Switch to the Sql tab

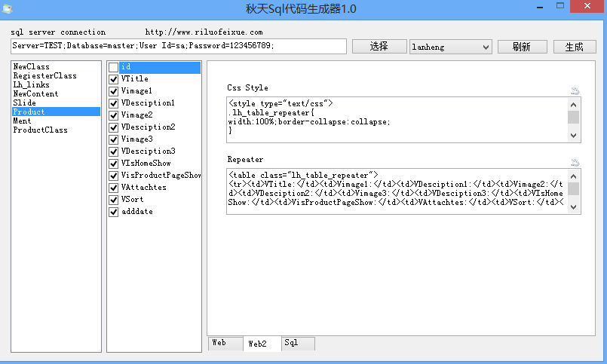(x=298, y=343)
